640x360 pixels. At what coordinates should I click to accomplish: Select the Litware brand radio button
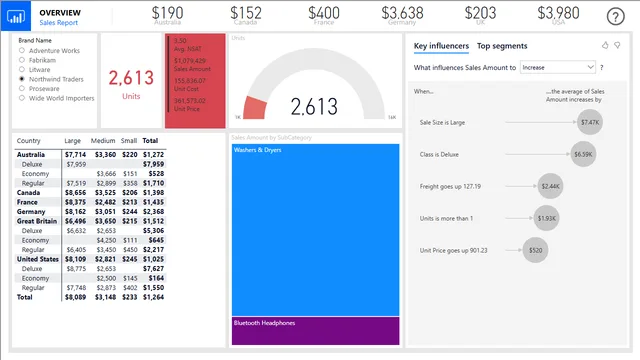tap(22, 69)
